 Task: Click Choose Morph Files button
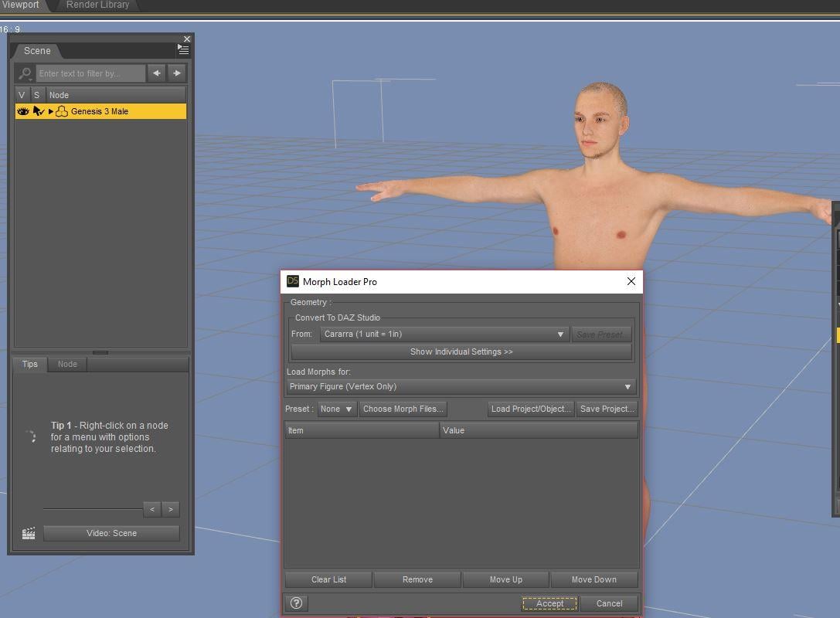coord(403,409)
